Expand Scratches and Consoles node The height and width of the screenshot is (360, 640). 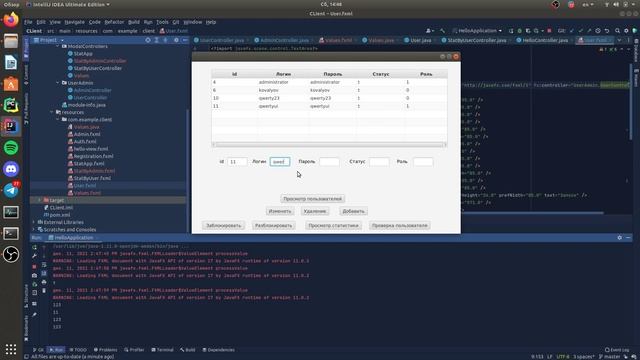(x=33, y=230)
